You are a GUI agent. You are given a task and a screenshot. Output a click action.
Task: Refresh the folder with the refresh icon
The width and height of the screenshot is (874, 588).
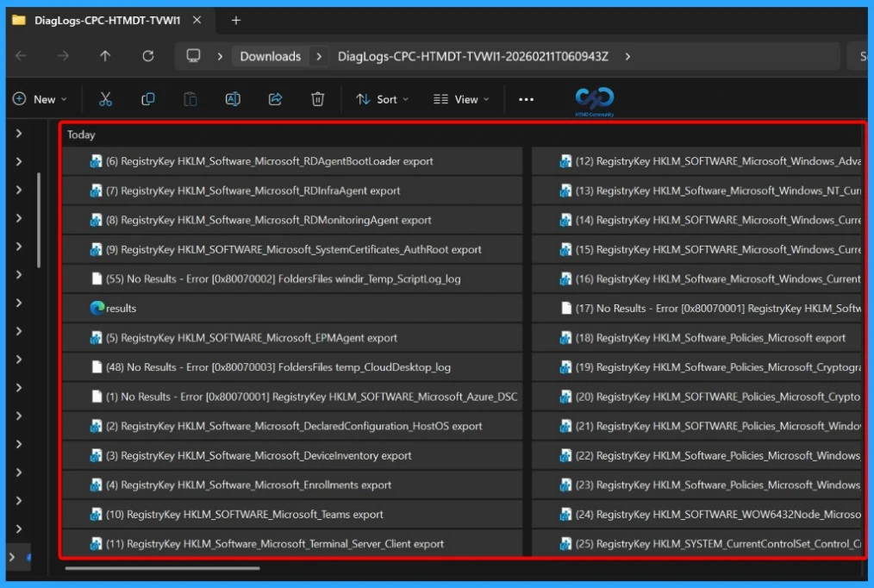pyautogui.click(x=147, y=55)
